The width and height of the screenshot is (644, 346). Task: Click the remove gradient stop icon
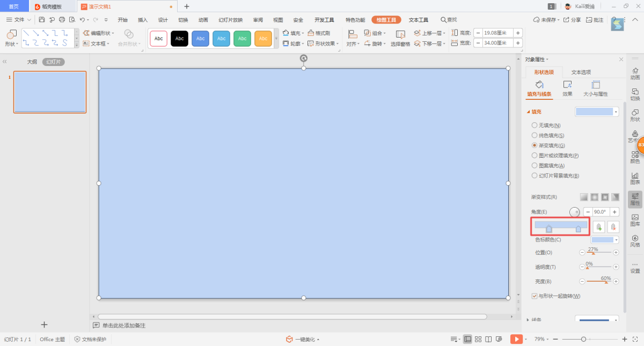[613, 227]
